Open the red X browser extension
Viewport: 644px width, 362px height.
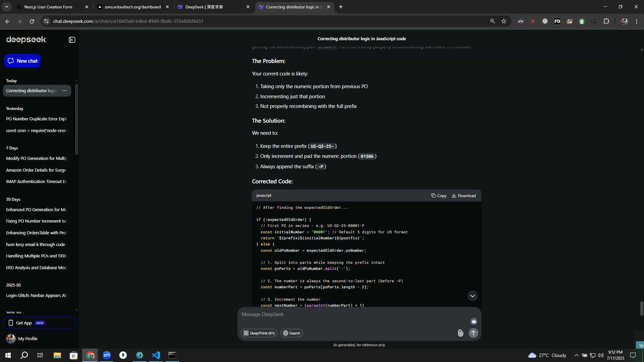pyautogui.click(x=533, y=21)
